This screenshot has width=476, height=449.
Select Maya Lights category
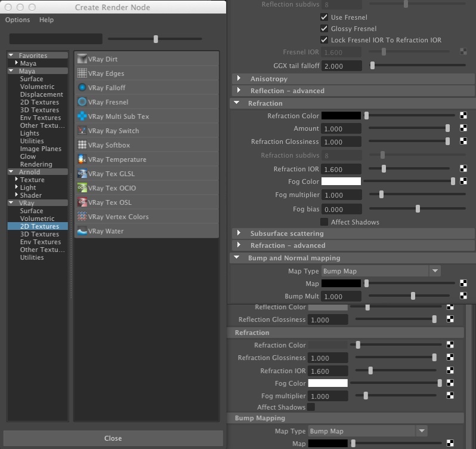pyautogui.click(x=30, y=133)
